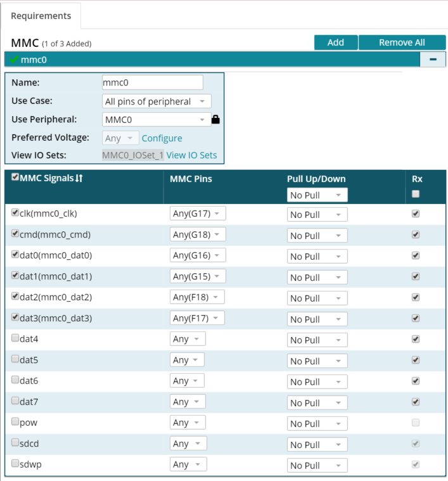Uncheck the dat0(mmc0_dat0) signal checkbox

[x=15, y=254]
